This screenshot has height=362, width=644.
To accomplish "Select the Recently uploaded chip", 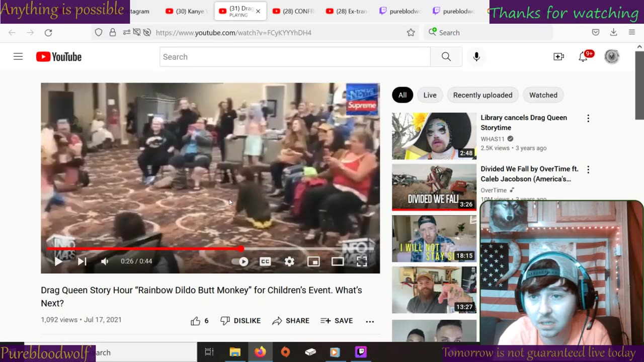I will (x=482, y=95).
